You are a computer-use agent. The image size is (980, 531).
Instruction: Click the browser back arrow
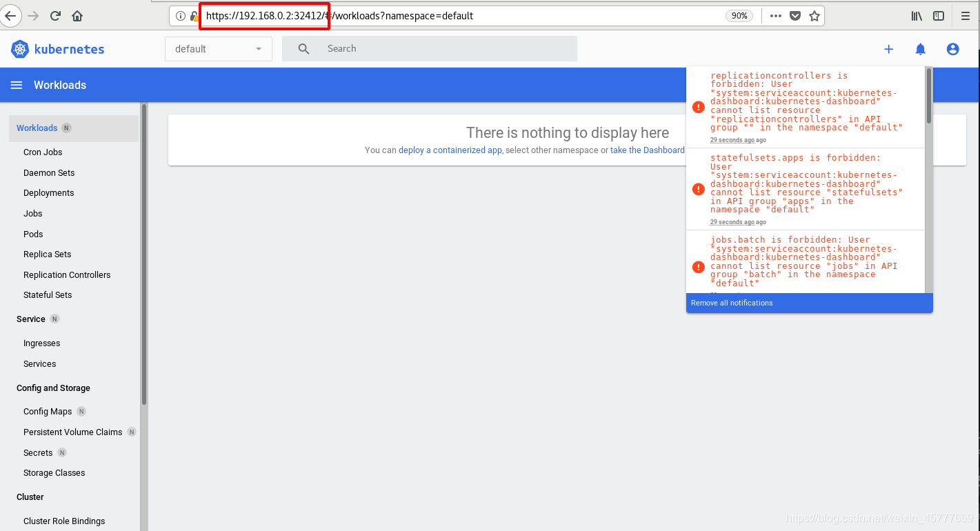9,15
